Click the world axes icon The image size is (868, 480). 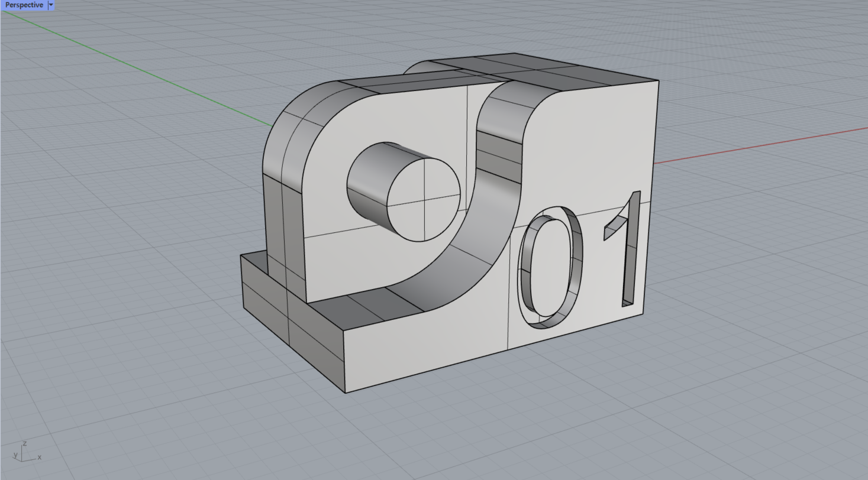click(x=27, y=452)
